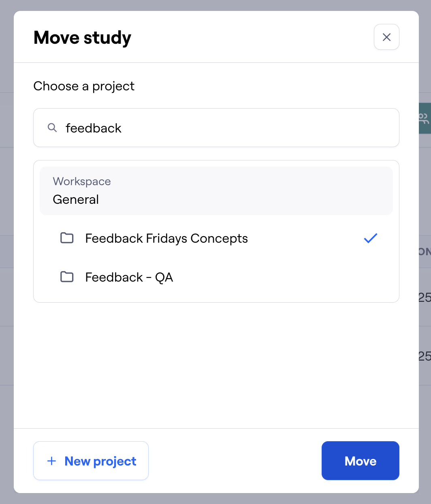This screenshot has height=504, width=431.
Task: Click the teal icon behind the dialog edge
Action: [x=425, y=118]
